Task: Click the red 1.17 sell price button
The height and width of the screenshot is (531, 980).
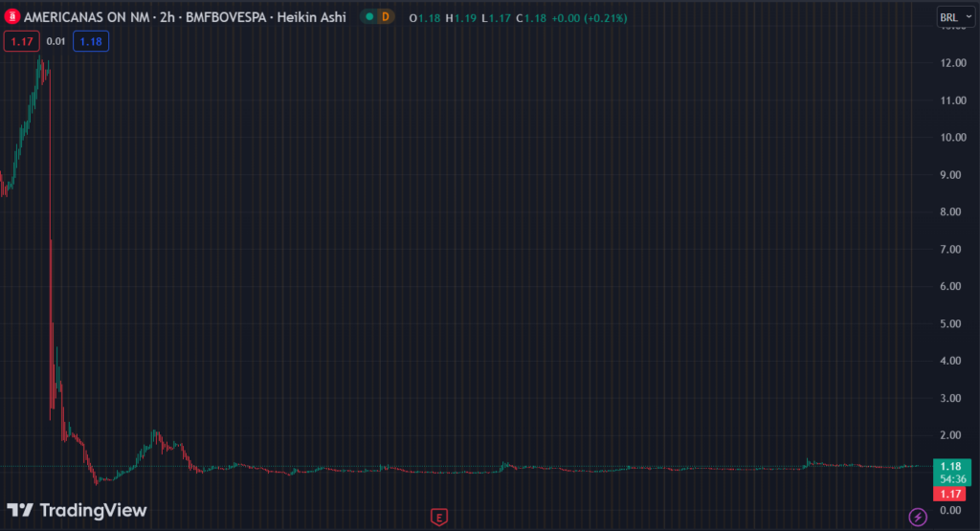Action: 22,41
